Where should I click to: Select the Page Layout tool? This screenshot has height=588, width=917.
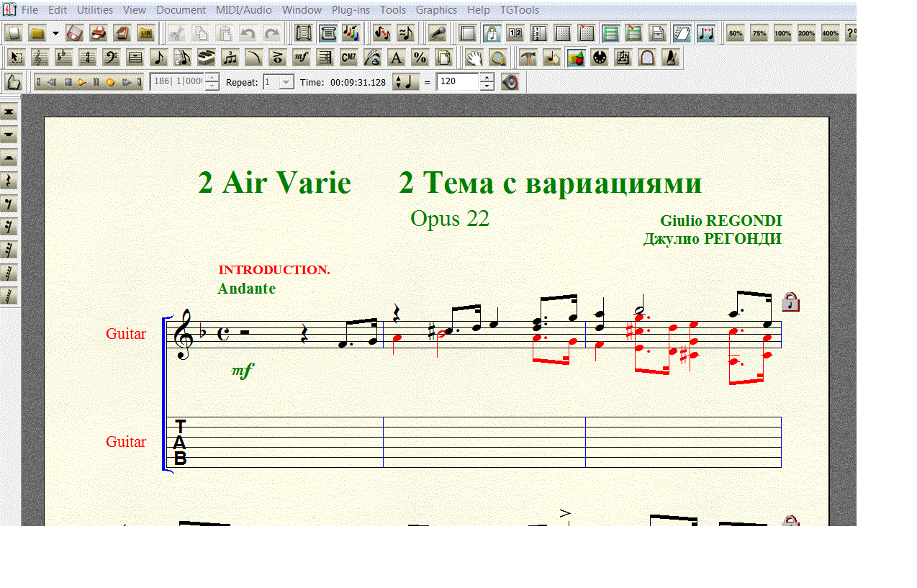coord(443,57)
